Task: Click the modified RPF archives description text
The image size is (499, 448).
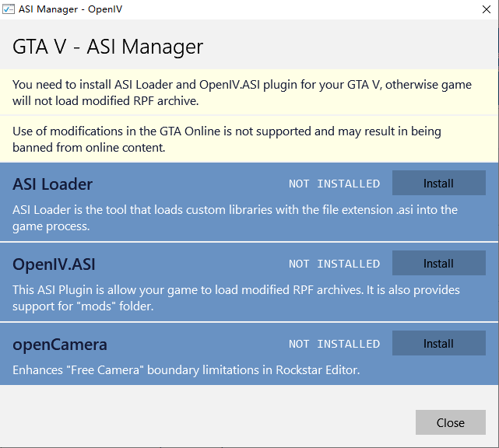Action: tap(236, 298)
